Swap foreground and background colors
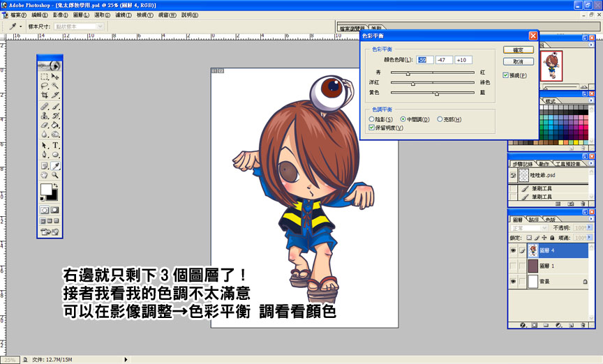The image size is (603, 364). click(55, 185)
